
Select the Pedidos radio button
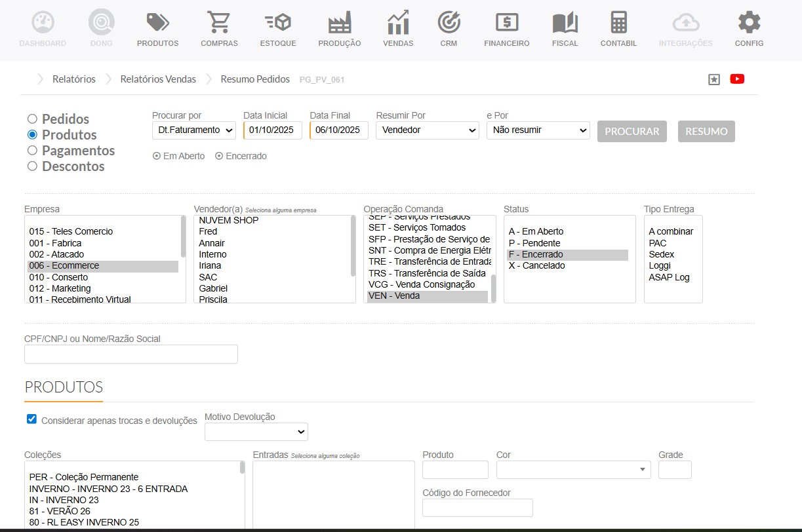pos(32,119)
